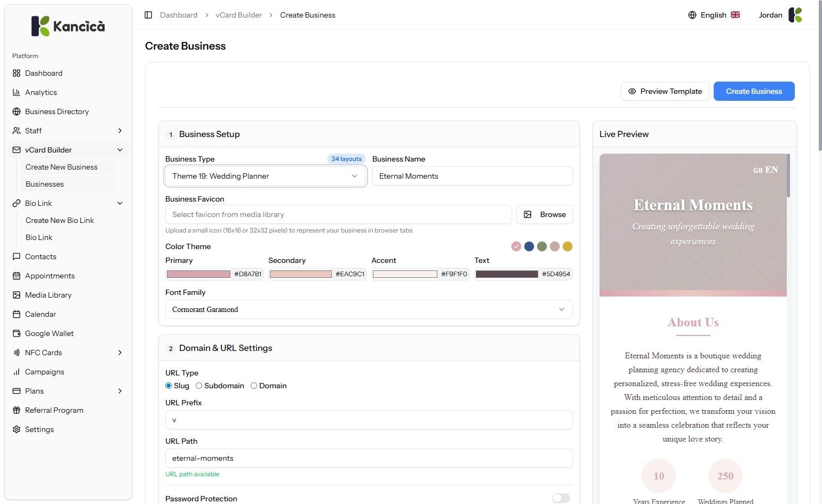Open the Businesses menu item
Image resolution: width=822 pixels, height=504 pixels.
click(68, 184)
